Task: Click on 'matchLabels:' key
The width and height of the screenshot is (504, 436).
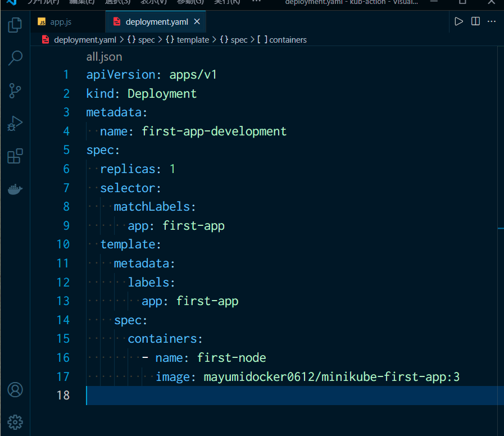Action: 155,207
